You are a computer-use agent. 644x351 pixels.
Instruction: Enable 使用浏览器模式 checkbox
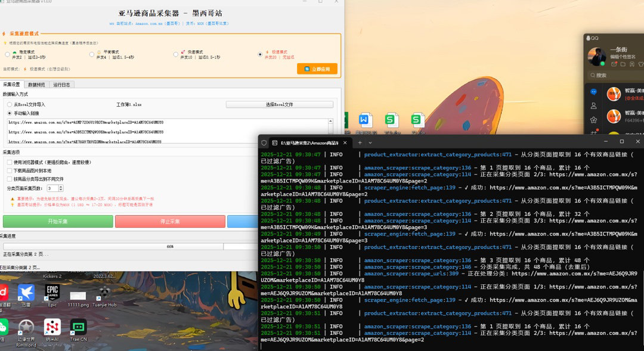coord(10,162)
